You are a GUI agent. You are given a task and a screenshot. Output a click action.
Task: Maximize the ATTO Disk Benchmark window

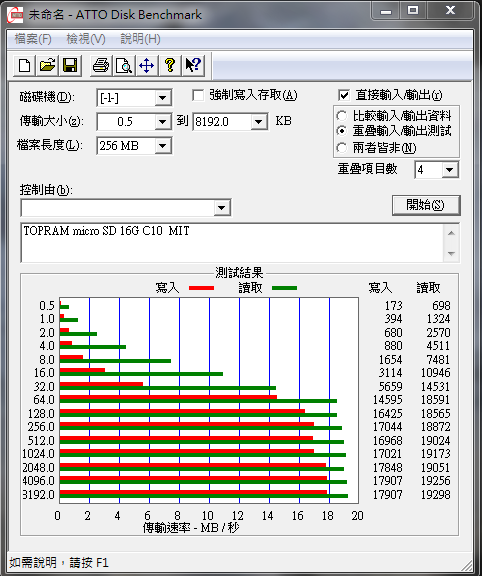point(413,11)
